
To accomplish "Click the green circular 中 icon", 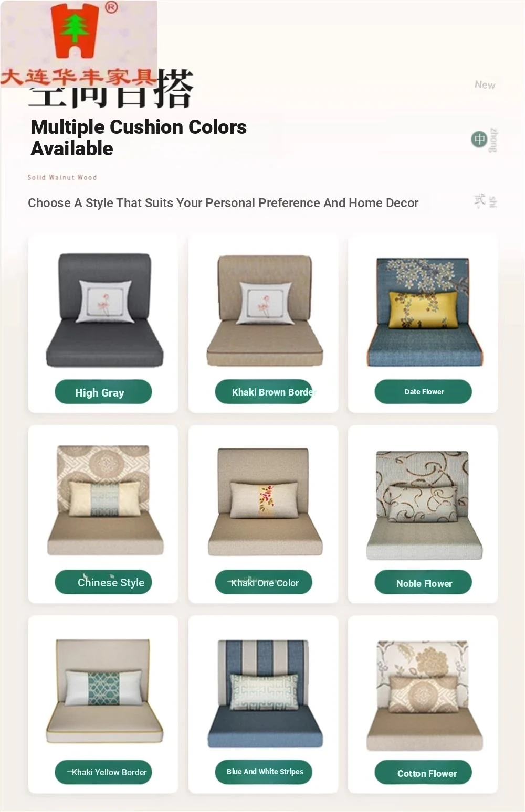I will [x=479, y=139].
